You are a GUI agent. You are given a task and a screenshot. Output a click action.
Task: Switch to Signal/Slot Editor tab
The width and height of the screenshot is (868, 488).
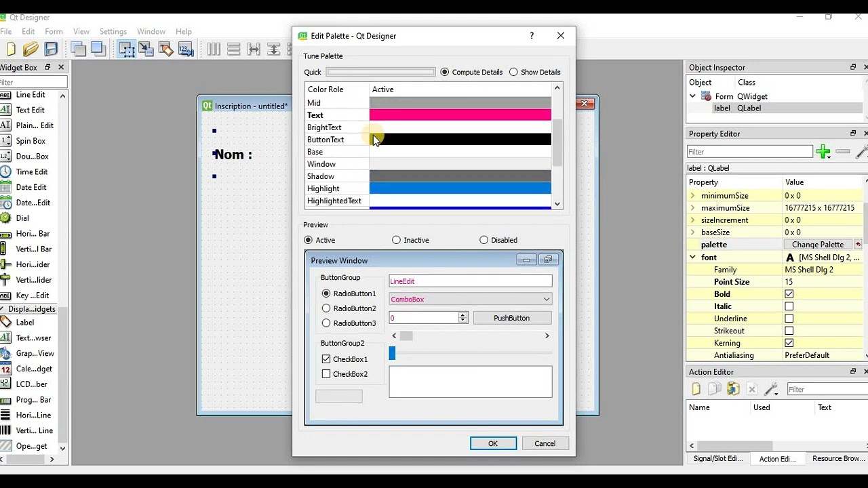point(717,459)
